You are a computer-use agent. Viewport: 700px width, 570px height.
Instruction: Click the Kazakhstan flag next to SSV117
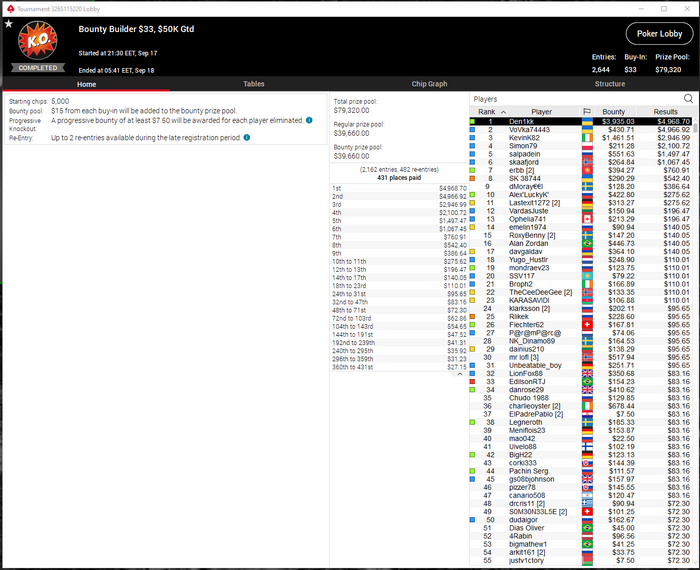(x=587, y=276)
